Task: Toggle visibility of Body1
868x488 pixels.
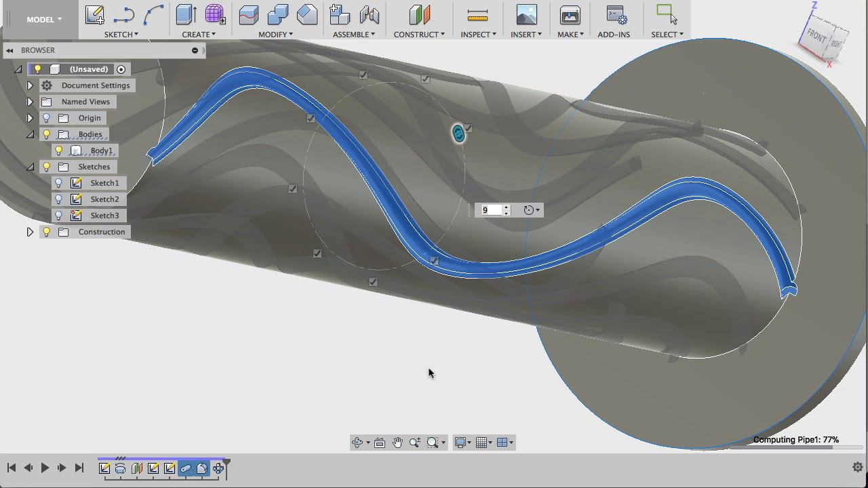Action: click(59, 150)
